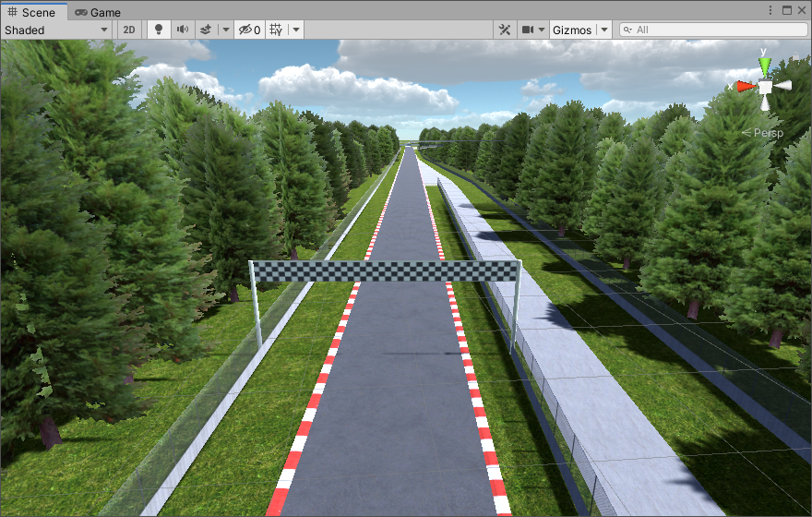Switch to the Game tab
The width and height of the screenshot is (812, 517).
[x=98, y=12]
